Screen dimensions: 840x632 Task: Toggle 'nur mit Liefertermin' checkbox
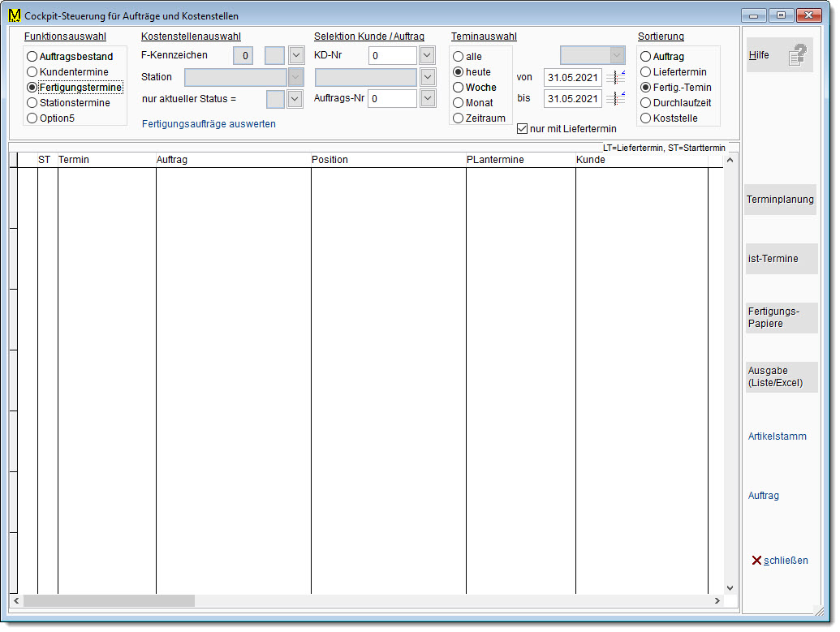click(523, 128)
